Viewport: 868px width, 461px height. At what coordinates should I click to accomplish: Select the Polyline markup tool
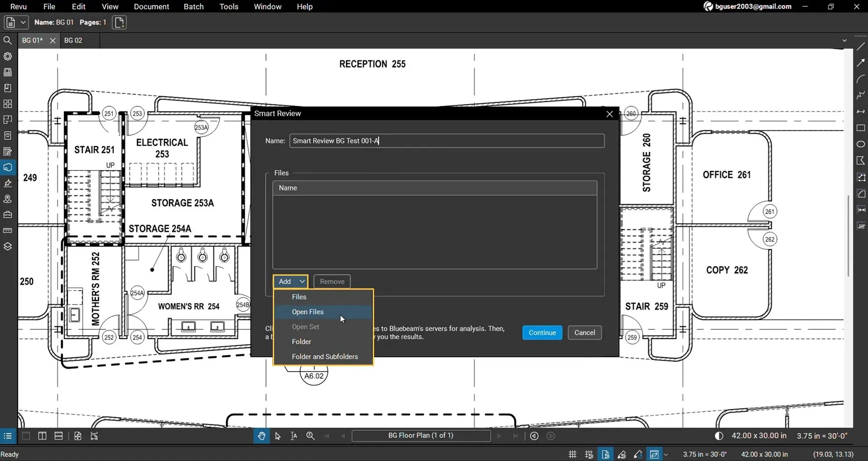pyautogui.click(x=861, y=95)
